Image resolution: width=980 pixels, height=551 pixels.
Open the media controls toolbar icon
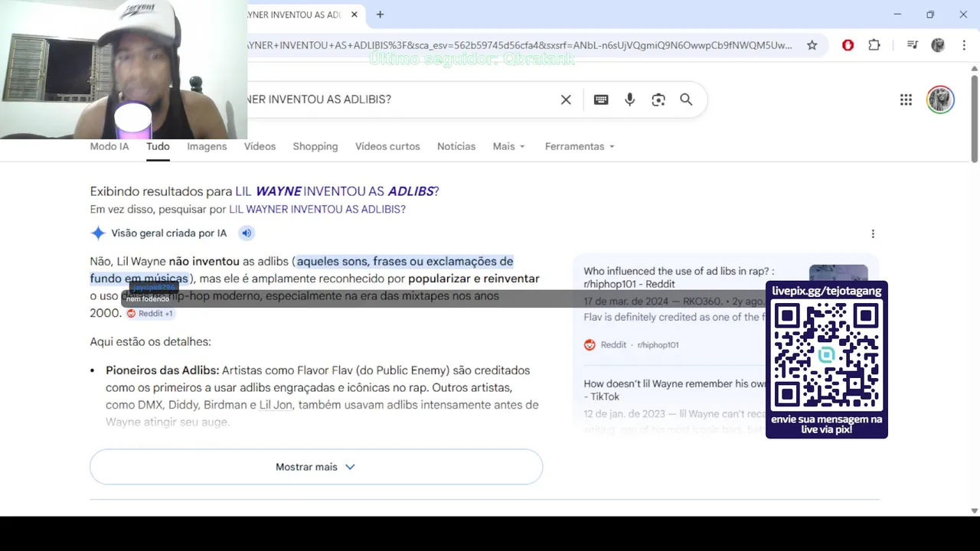[912, 45]
